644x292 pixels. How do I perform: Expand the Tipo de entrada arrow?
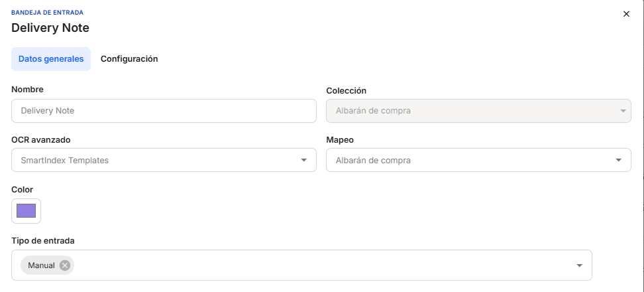tap(579, 265)
